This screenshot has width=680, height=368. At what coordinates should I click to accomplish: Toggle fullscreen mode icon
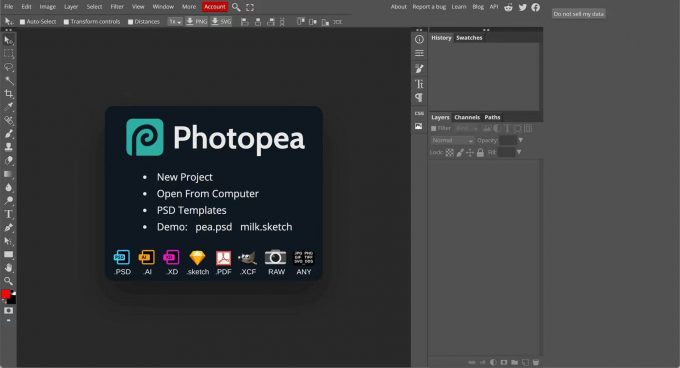tap(250, 7)
